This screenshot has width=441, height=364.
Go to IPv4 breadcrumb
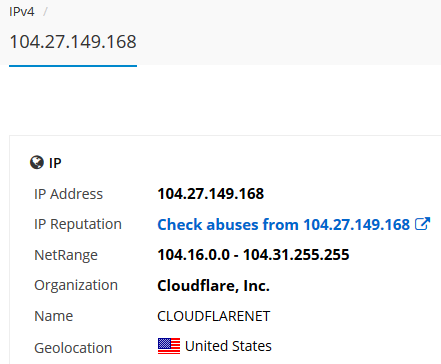22,12
